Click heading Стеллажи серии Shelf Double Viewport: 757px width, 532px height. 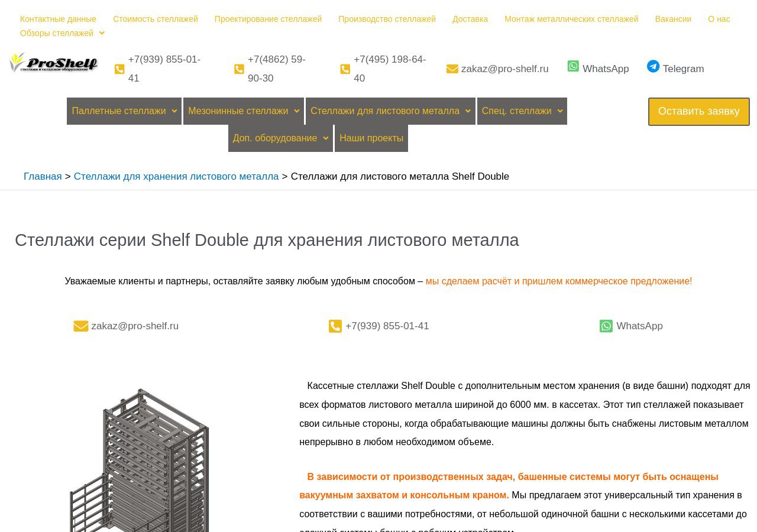267,240
